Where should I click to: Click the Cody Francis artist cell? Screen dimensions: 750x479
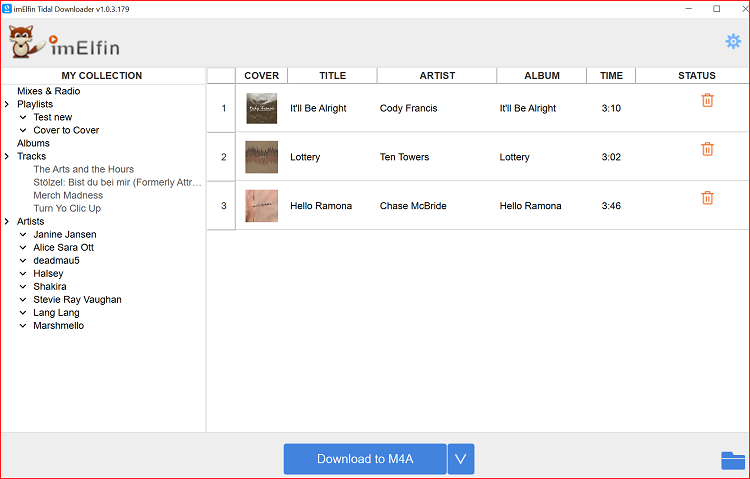(x=408, y=108)
